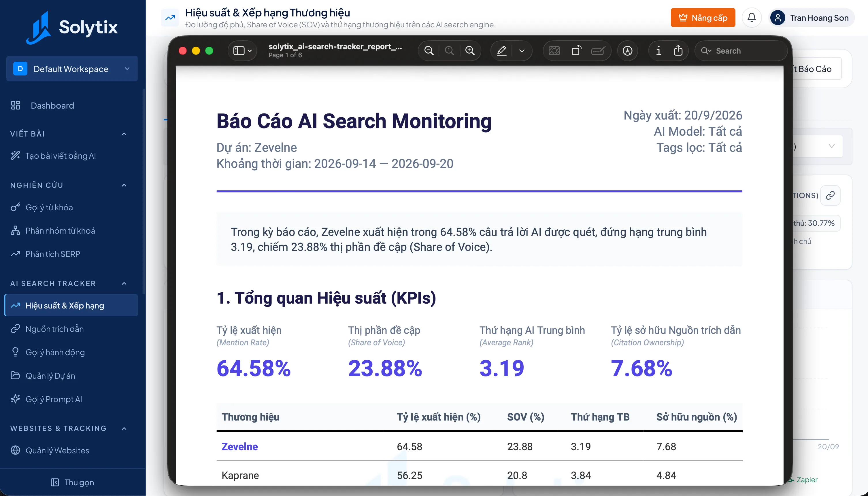Select the markup pen highlight tool

tap(501, 51)
